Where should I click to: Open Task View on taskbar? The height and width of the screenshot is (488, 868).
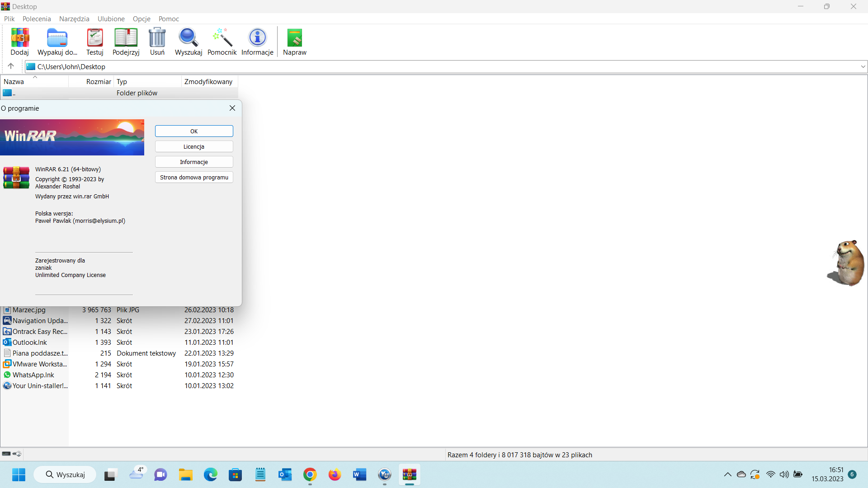pos(110,475)
